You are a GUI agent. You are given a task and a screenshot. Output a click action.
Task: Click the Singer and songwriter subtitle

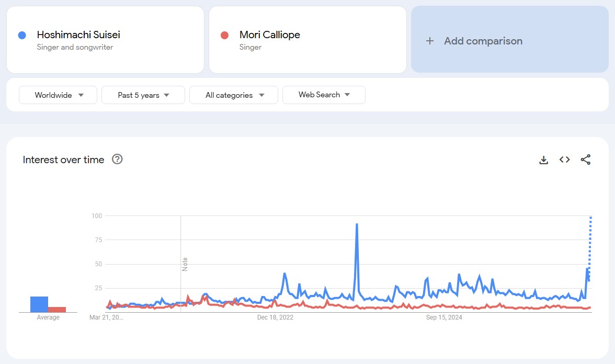75,47
